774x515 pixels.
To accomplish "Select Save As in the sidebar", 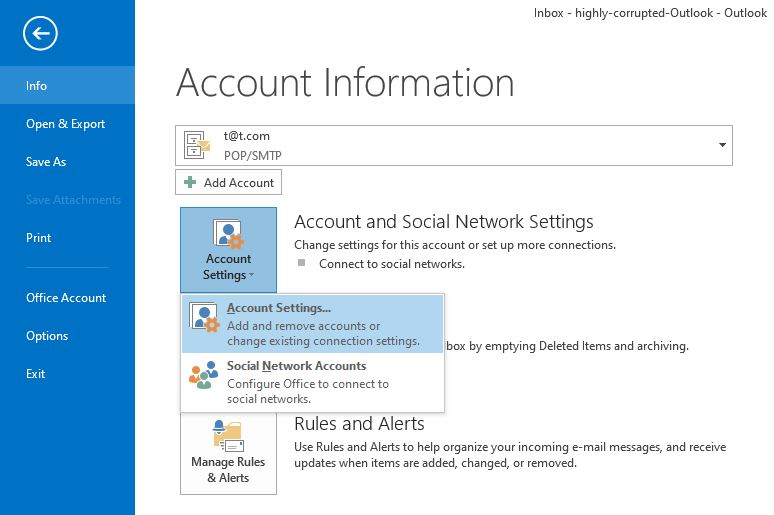I will 67,161.
